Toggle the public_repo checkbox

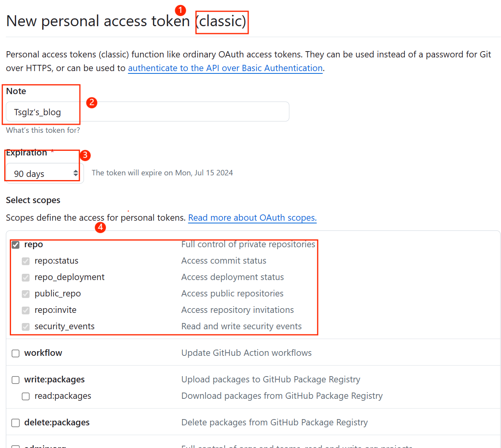click(26, 294)
